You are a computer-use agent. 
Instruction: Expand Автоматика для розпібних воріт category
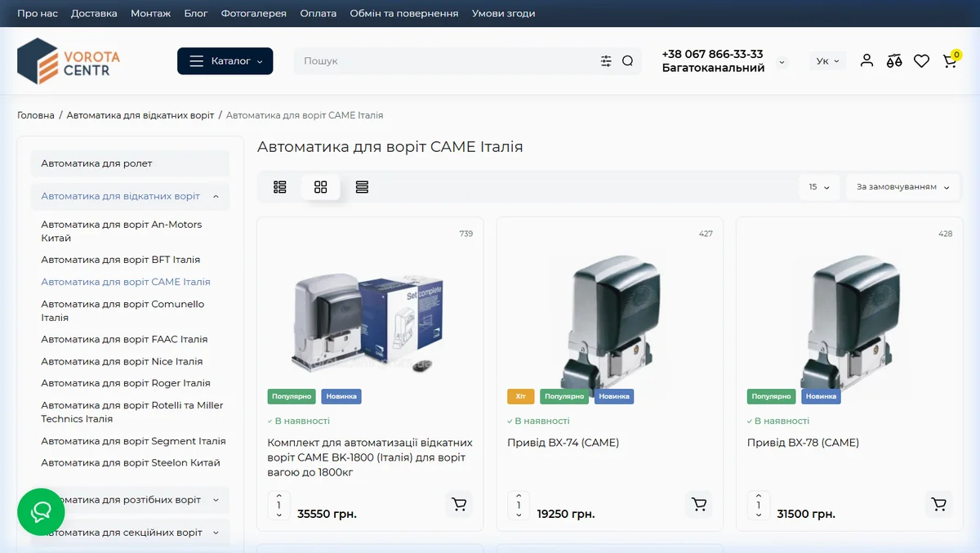point(131,500)
